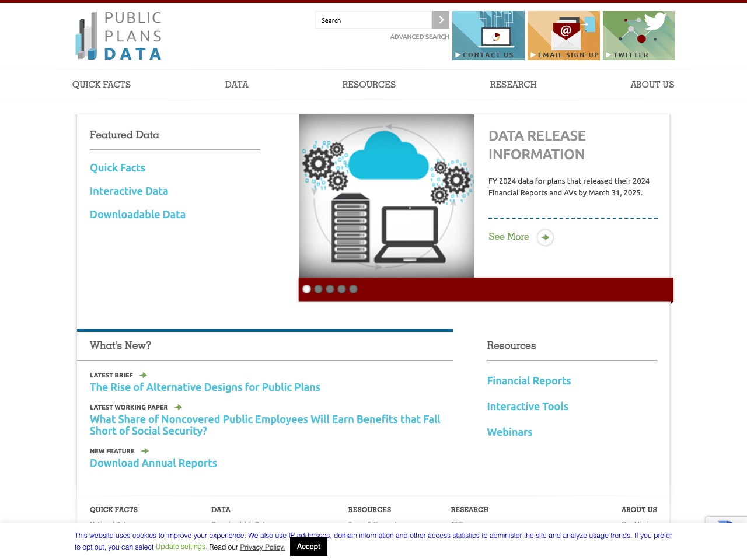This screenshot has width=747, height=560.
Task: Select the second carousel slide dot
Action: click(318, 289)
